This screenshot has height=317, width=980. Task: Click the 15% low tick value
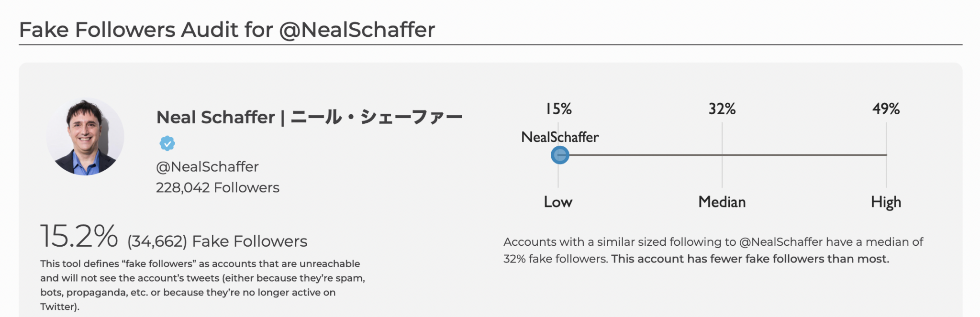coord(558,109)
